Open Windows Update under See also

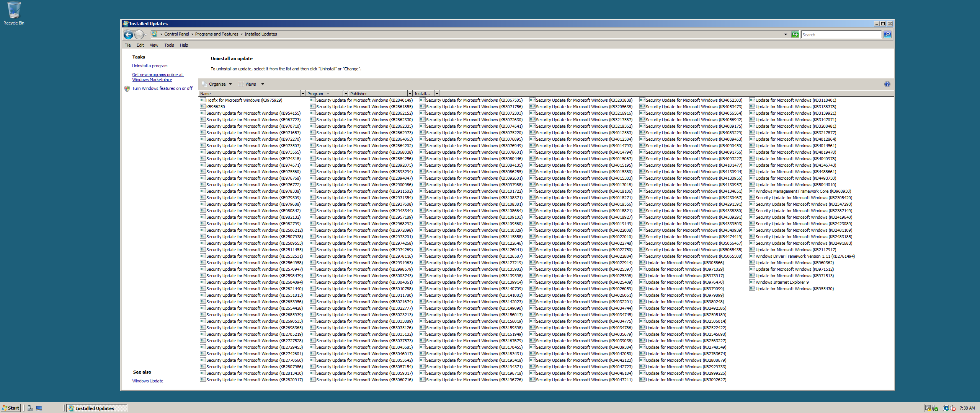pyautogui.click(x=148, y=381)
